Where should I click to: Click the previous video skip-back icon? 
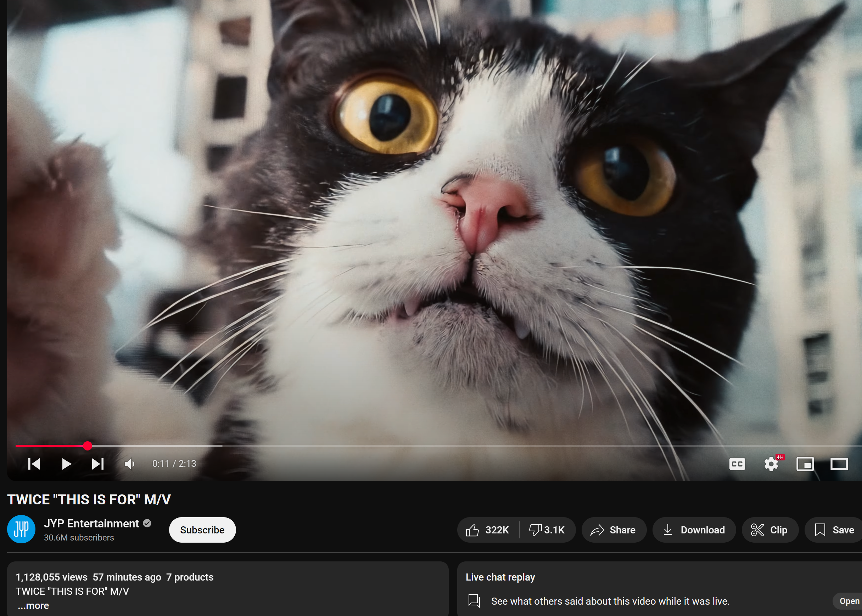[x=34, y=464]
